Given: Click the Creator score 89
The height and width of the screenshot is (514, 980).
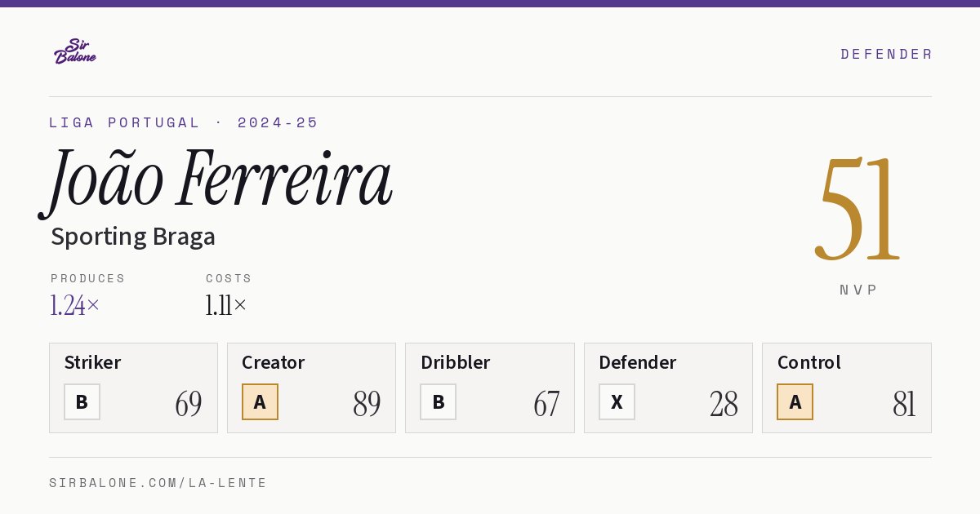Looking at the screenshot, I should click(x=367, y=404).
